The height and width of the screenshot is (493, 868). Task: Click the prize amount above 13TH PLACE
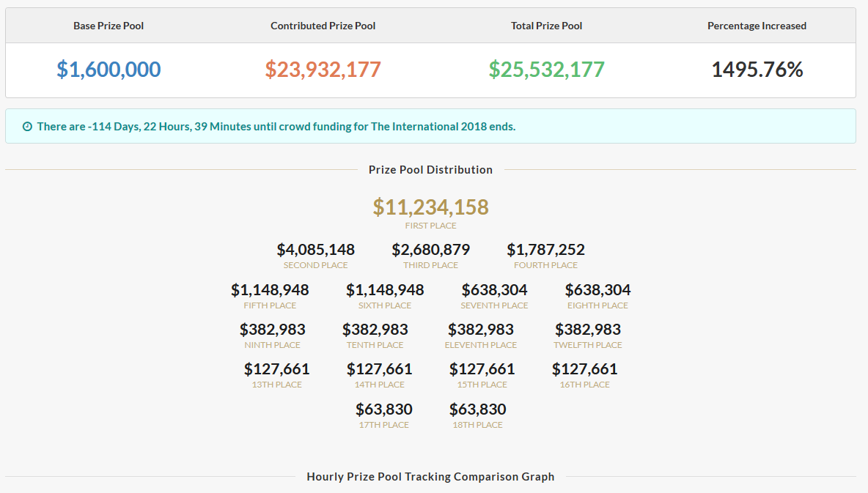click(x=277, y=369)
